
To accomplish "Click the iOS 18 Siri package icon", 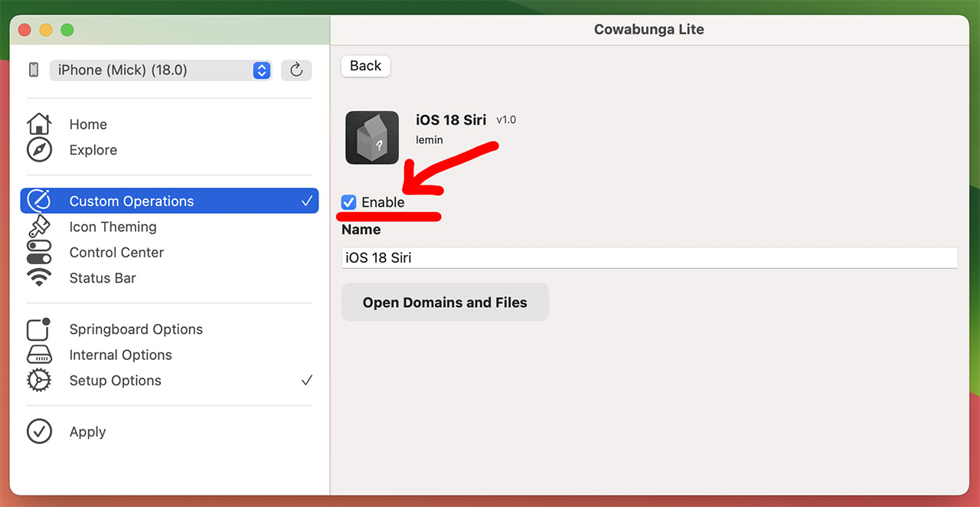I will tap(372, 138).
